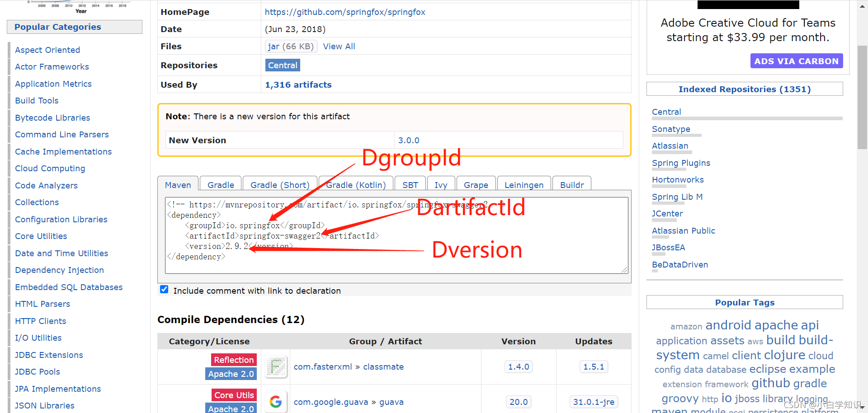Open the 1,316 artifacts link

[298, 85]
